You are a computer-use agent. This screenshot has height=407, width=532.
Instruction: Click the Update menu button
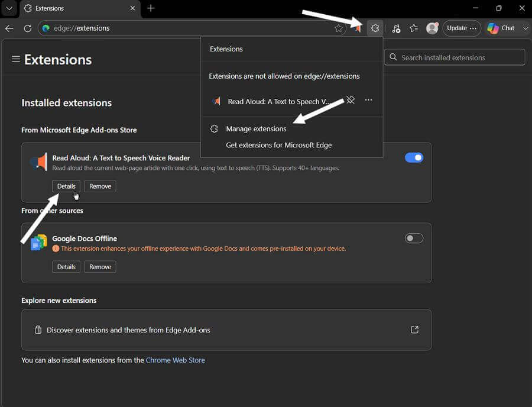(462, 28)
